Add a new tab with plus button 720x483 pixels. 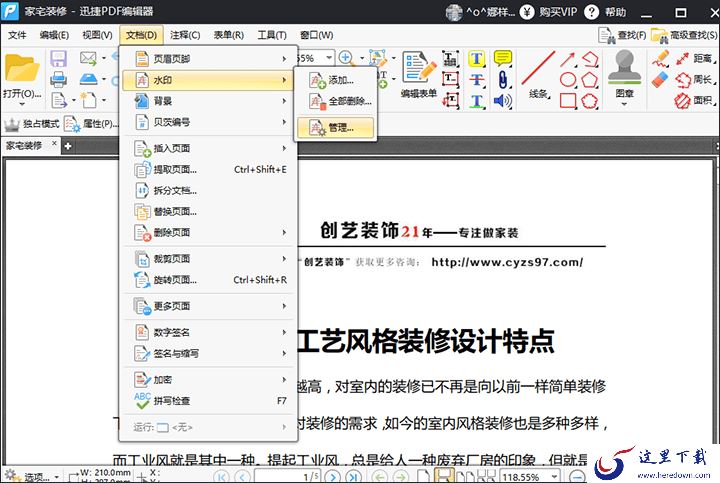coord(68,146)
